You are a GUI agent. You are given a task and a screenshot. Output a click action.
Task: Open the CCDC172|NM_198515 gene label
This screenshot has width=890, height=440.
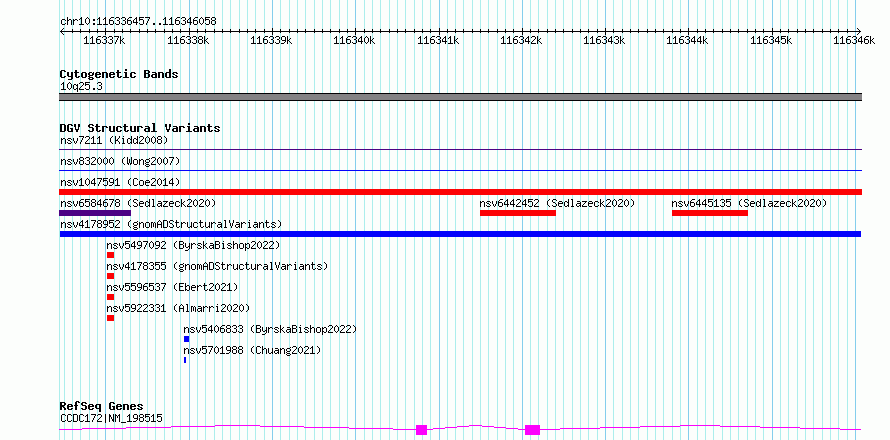point(111,418)
